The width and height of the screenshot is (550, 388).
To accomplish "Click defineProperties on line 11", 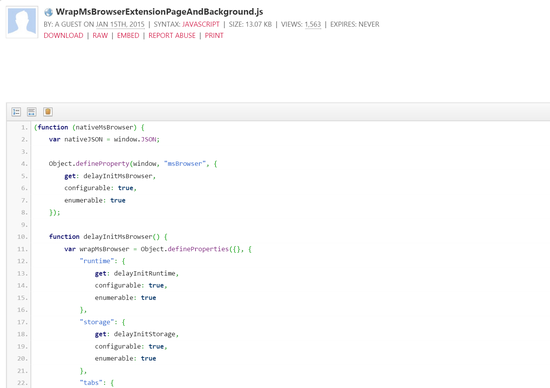I will pos(198,249).
